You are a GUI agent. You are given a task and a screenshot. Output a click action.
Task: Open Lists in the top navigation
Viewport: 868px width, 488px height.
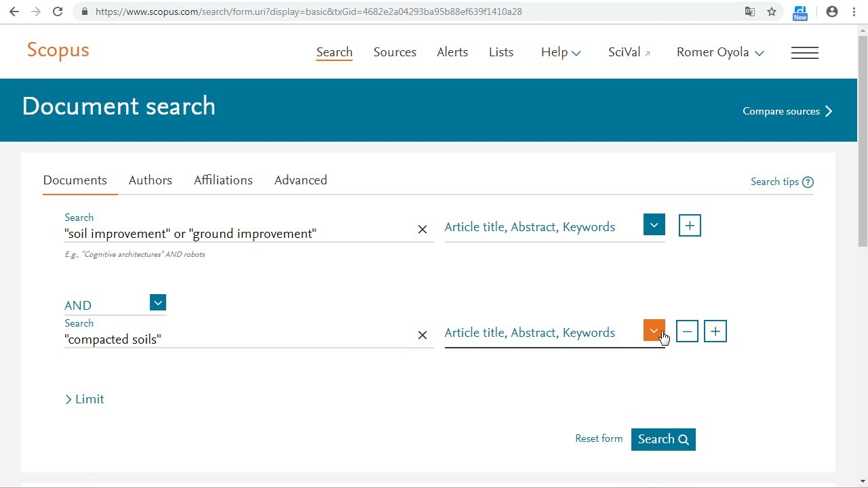pos(501,52)
